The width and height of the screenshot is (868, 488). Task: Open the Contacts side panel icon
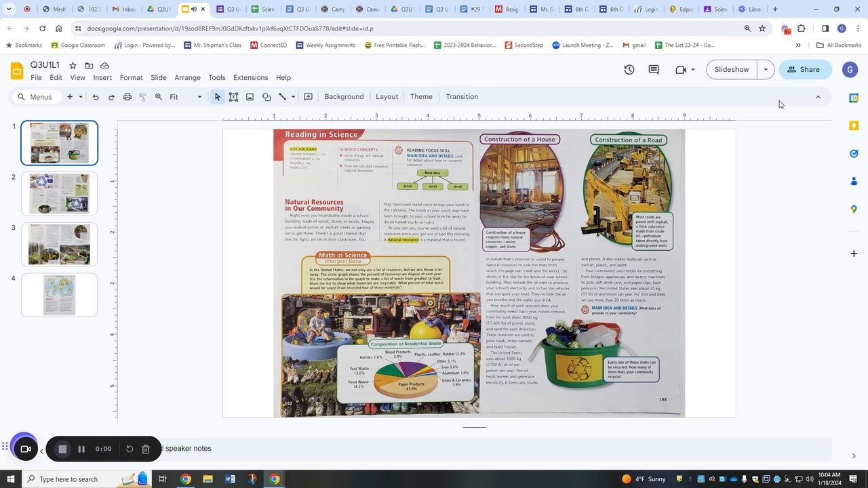point(854,181)
